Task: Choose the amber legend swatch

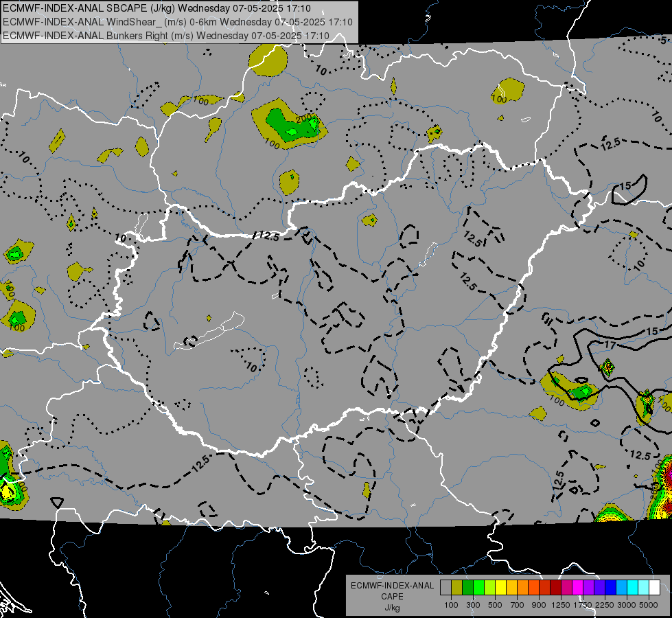Action: coord(511,588)
